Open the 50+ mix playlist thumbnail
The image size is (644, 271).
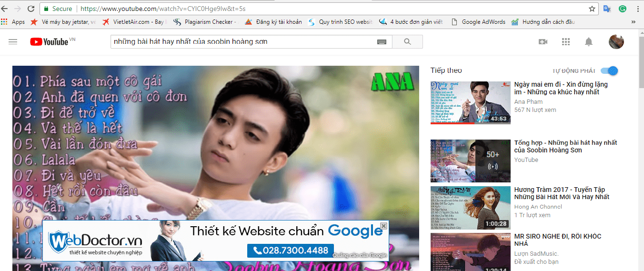(471, 161)
